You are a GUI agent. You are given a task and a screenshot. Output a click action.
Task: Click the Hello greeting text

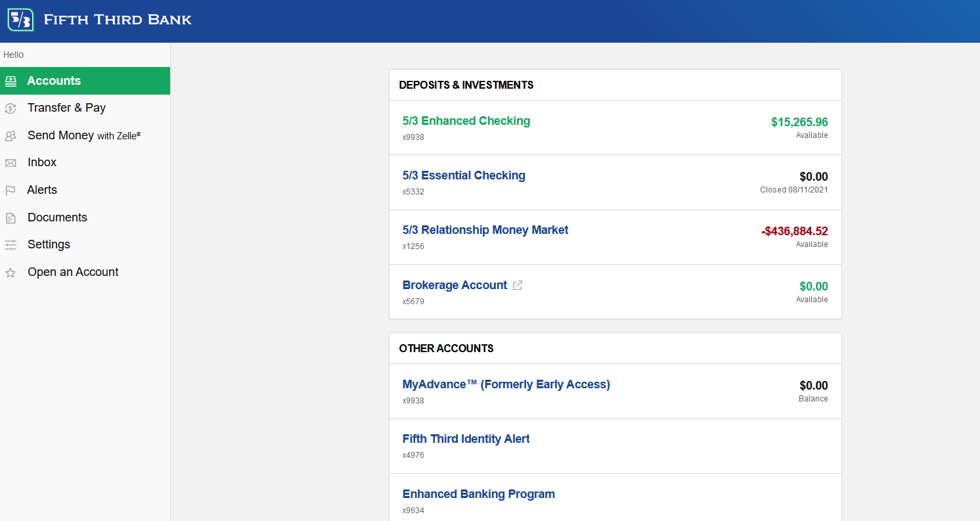coord(14,55)
